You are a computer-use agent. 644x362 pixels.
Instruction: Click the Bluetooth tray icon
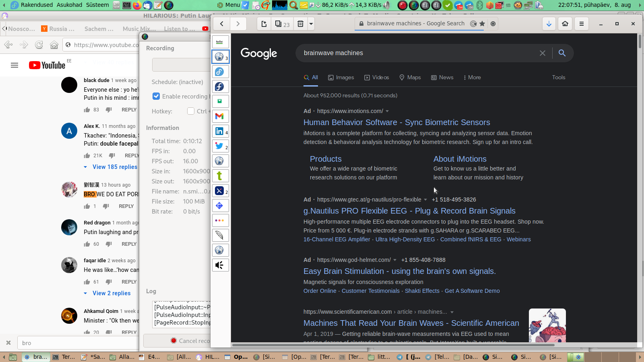pyautogui.click(x=480, y=5)
